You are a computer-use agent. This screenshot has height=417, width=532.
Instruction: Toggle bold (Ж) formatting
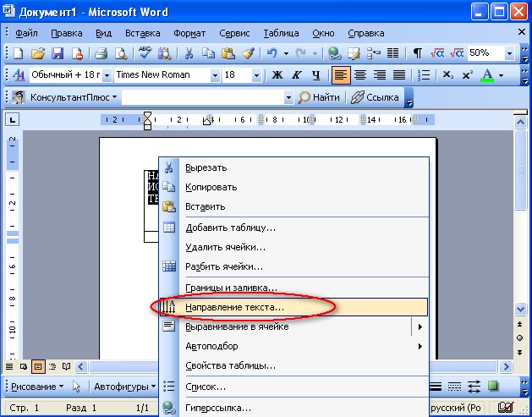coord(277,74)
